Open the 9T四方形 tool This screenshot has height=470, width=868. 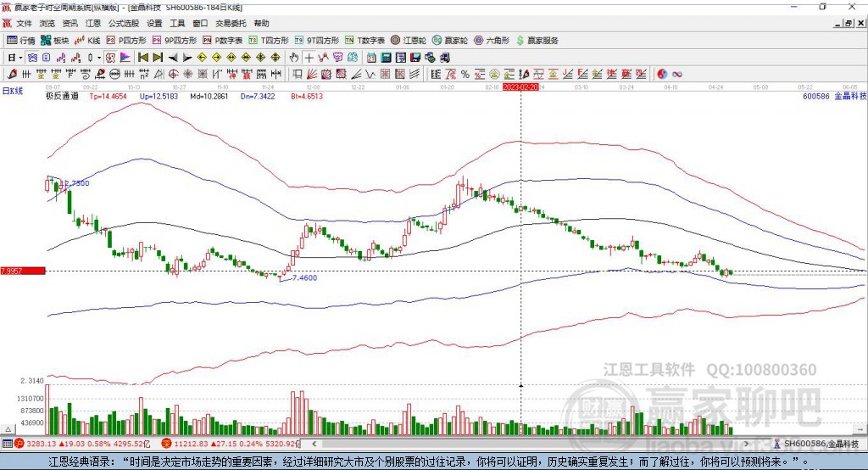(317, 41)
